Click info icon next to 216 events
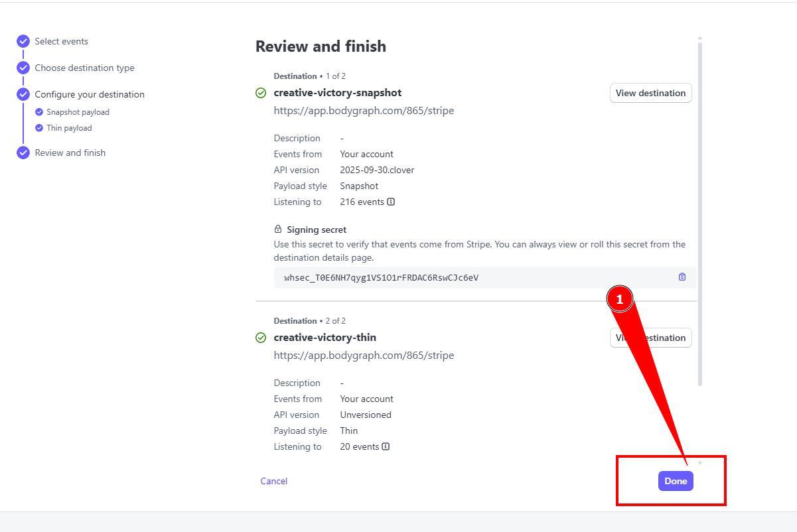 [391, 202]
